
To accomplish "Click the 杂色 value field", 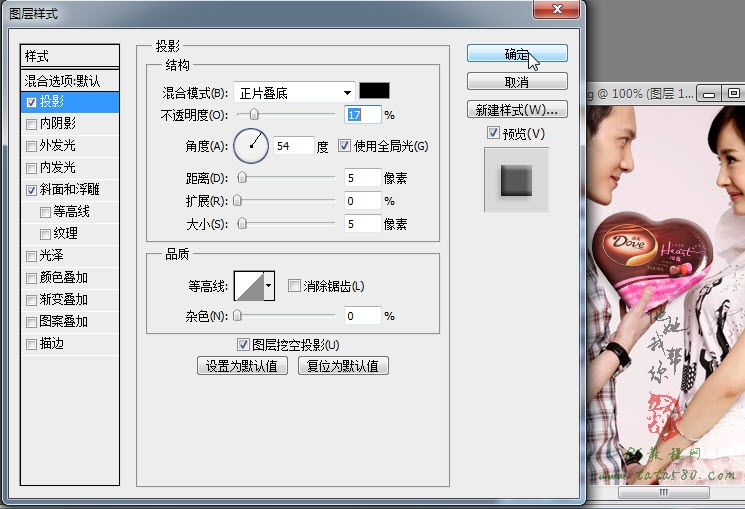I will (363, 316).
